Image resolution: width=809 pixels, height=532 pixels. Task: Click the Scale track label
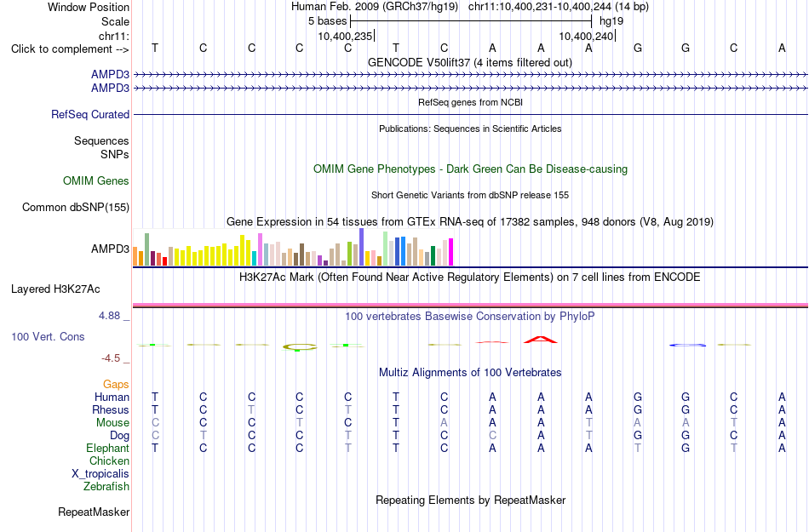point(115,21)
